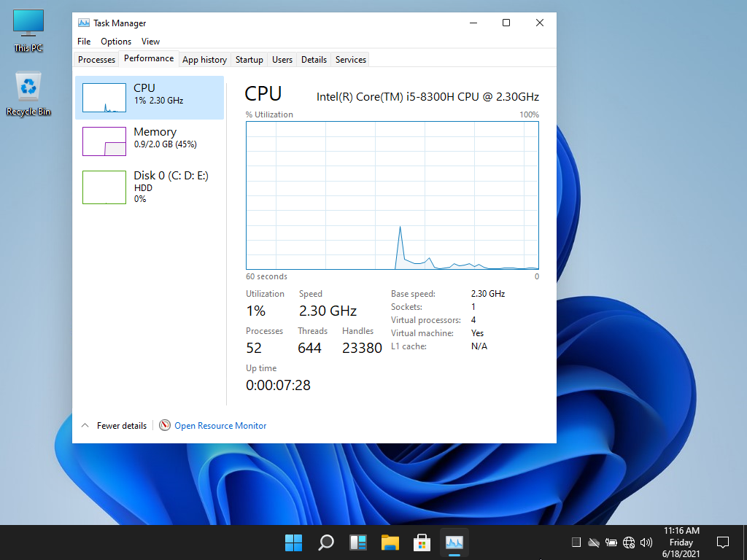Click the L1 cache value "N/A"
Viewport: 747px width, 560px height.
click(479, 346)
